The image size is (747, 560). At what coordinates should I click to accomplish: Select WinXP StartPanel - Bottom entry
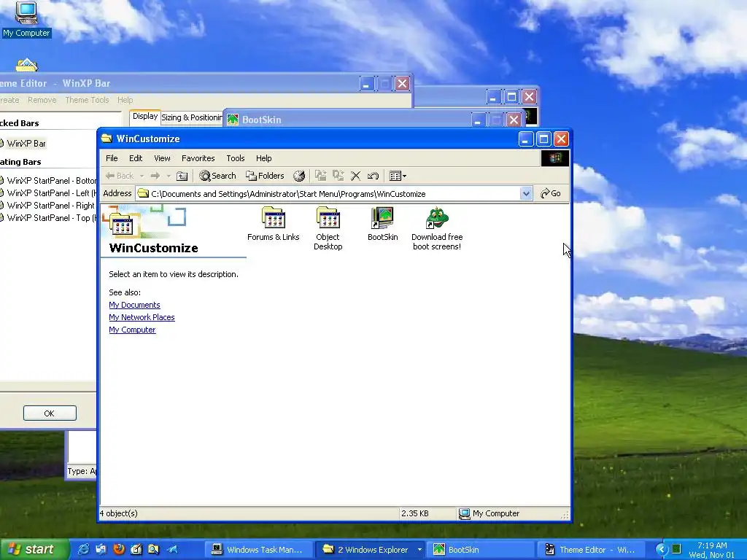point(48,181)
